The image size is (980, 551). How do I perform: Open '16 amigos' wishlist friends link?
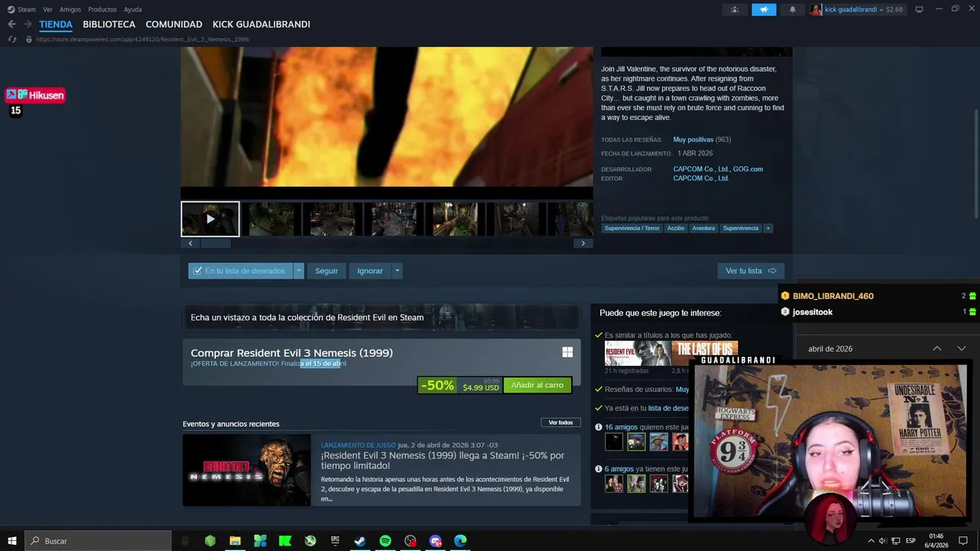(621, 427)
